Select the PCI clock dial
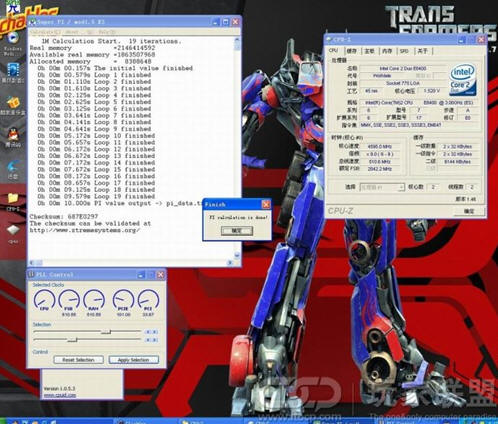Screen dimensions: 498x424 (x=148, y=299)
